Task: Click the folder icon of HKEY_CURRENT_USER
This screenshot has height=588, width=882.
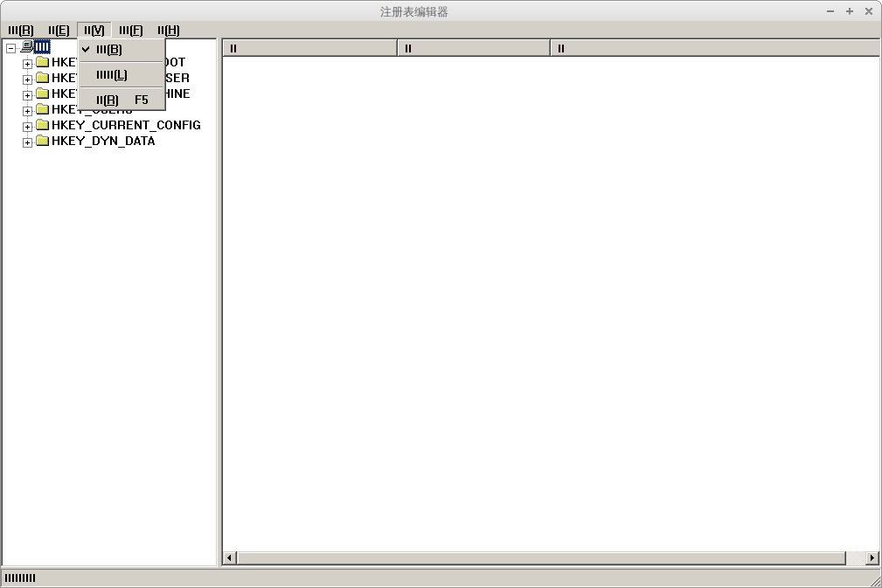Action: [x=43, y=78]
